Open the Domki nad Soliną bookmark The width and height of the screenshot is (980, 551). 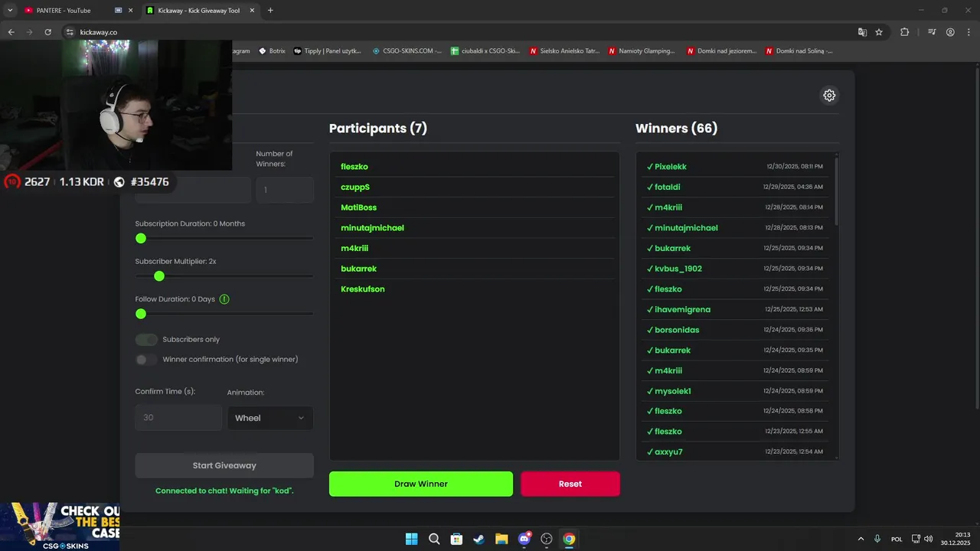pos(799,51)
